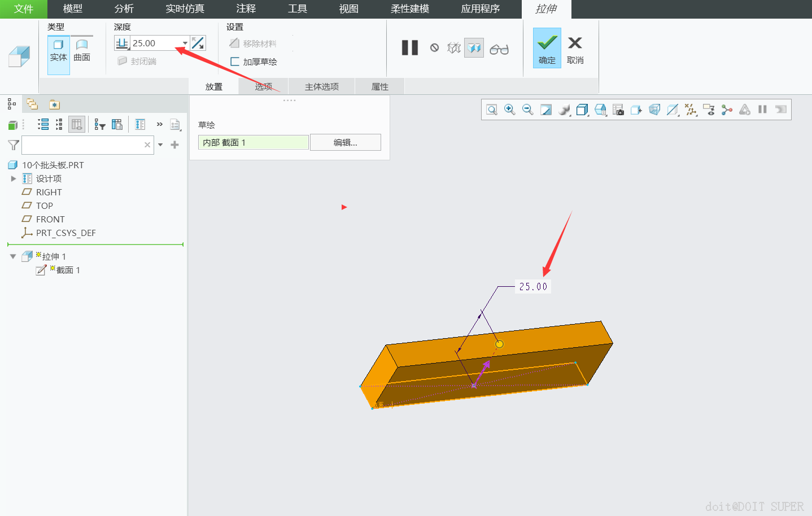
Task: Expand the 设计项 tree node
Action: (14, 178)
